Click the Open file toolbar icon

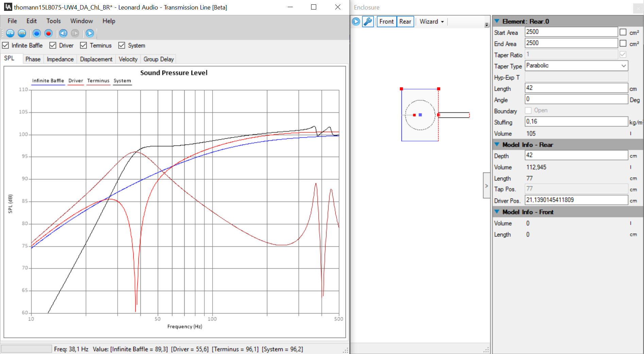tap(22, 33)
